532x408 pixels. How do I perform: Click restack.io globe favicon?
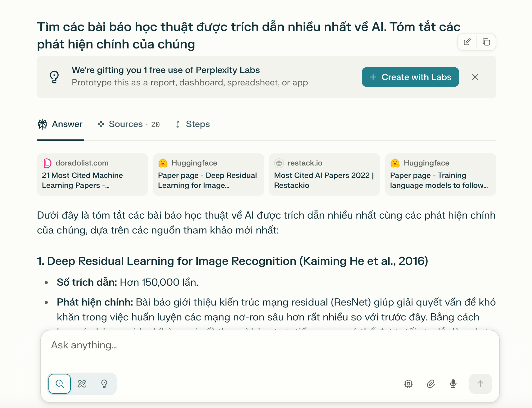pos(279,163)
